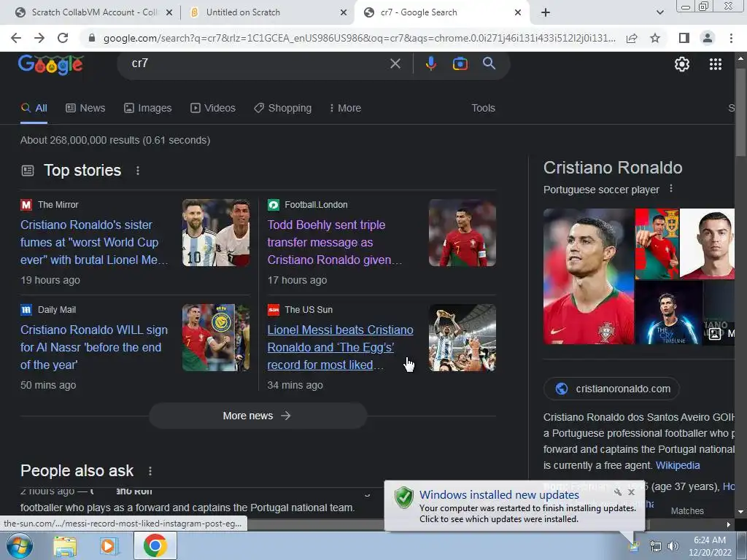Go back to the previous page
The image size is (747, 560).
pos(16,38)
